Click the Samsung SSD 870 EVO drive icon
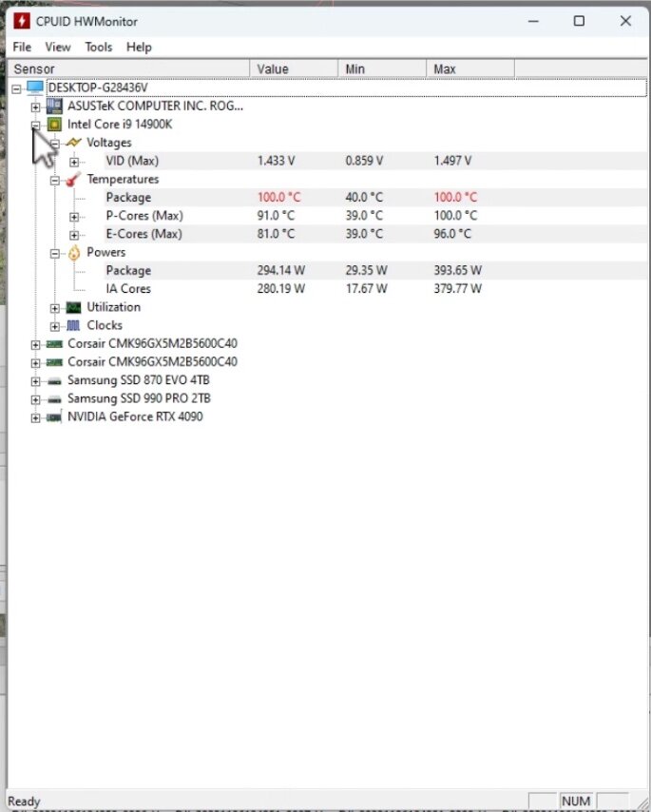651x812 pixels. coord(54,380)
